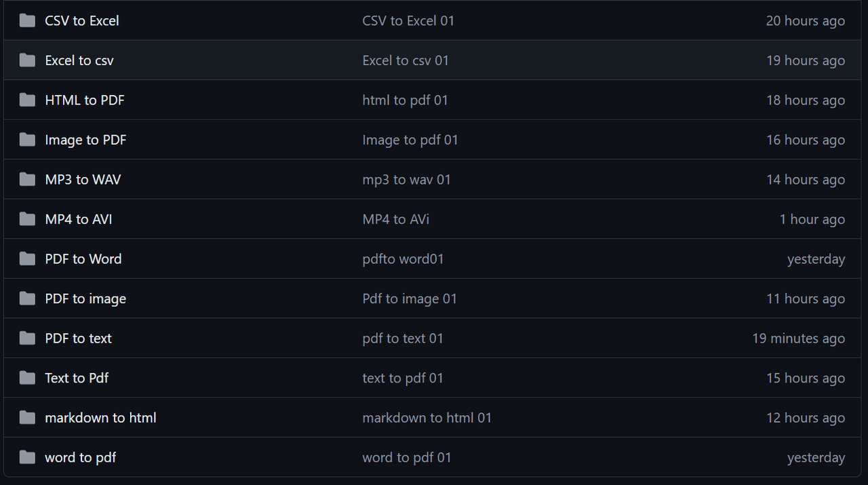Click the 'pdf to text 01' commit message

(x=402, y=338)
